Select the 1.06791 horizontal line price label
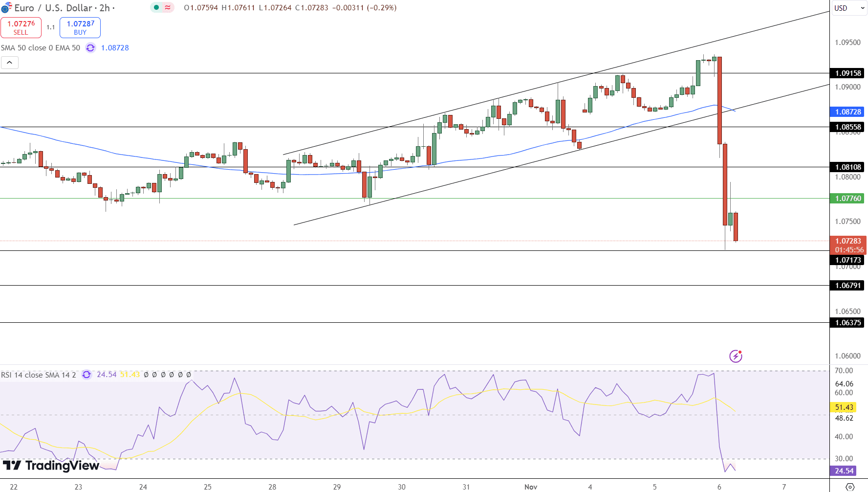Screen dimensions: 868x492 click(847, 286)
